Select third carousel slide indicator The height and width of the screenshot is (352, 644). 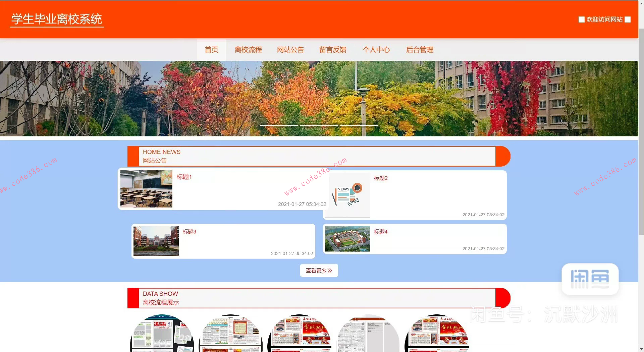359,125
